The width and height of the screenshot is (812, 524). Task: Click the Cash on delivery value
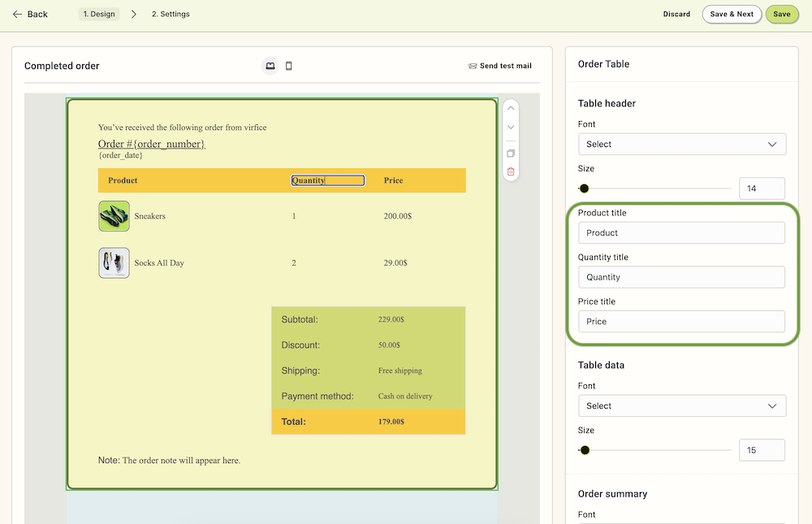click(x=405, y=396)
